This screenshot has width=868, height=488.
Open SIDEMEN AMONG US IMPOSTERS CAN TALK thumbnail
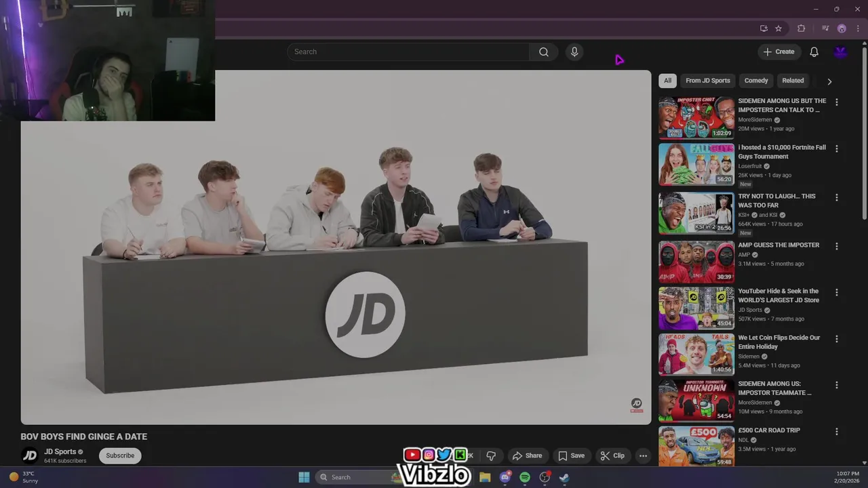[x=696, y=118]
